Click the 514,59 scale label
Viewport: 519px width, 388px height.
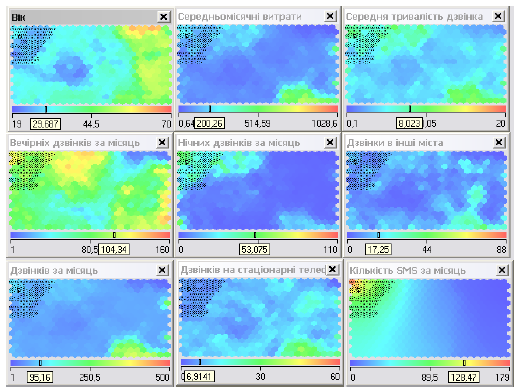click(257, 123)
